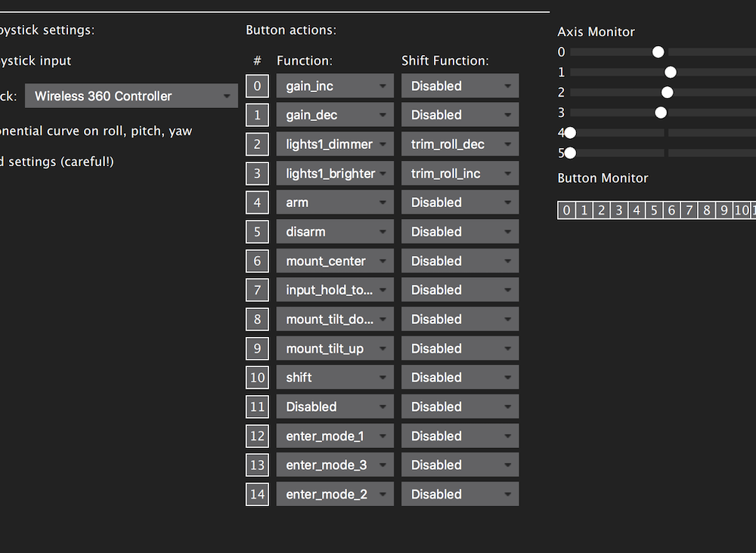Click cell 0 in the Button Monitor

[566, 210]
